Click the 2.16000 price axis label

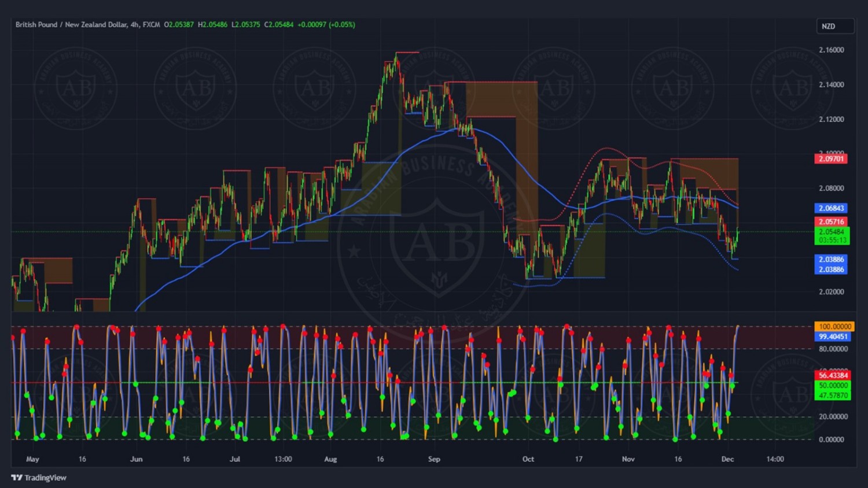pos(832,50)
